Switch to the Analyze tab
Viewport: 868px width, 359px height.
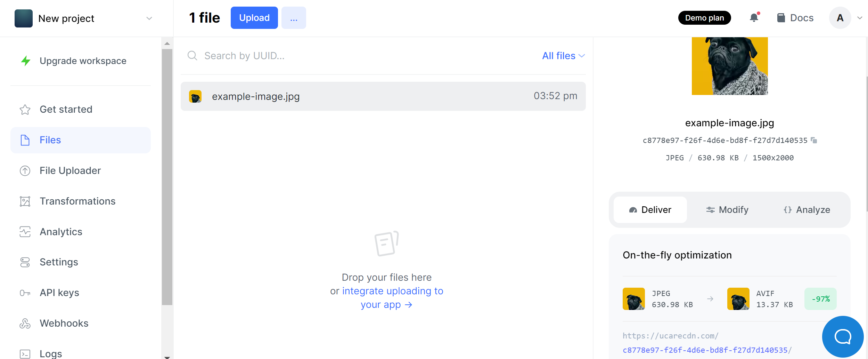click(x=808, y=209)
